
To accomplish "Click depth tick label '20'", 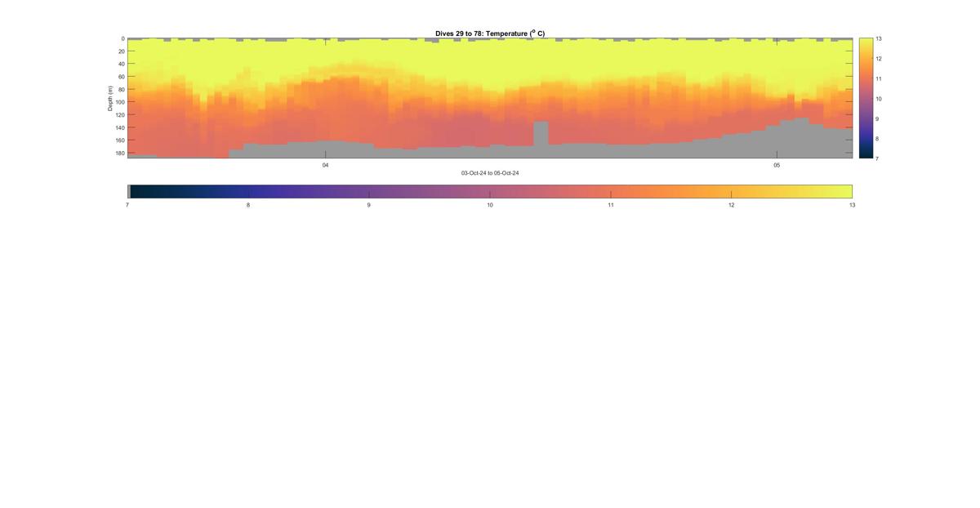I will [x=121, y=51].
